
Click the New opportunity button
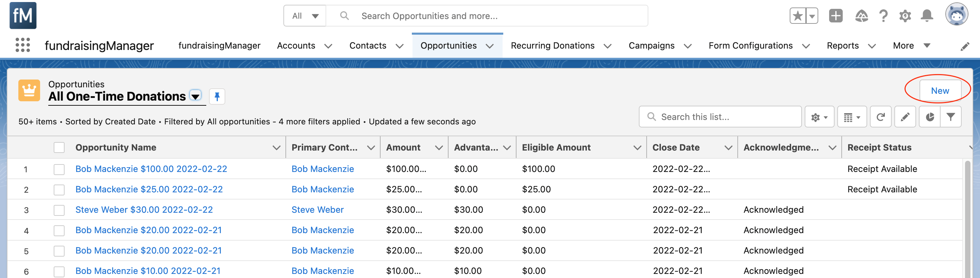(x=940, y=91)
